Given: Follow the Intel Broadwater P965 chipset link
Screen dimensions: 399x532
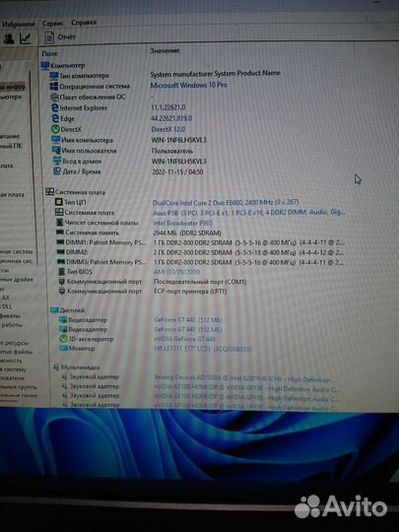Looking at the screenshot, I should pos(182,223).
